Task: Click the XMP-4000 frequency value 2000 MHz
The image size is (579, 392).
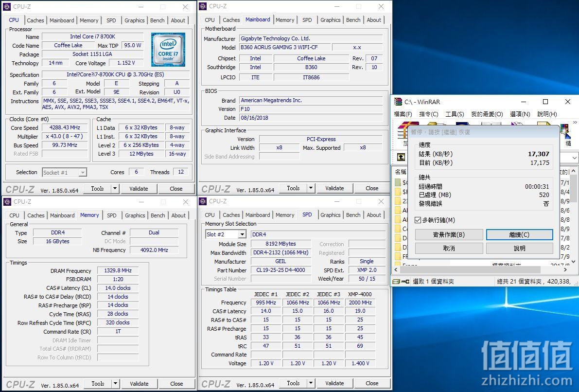Action: point(360,303)
